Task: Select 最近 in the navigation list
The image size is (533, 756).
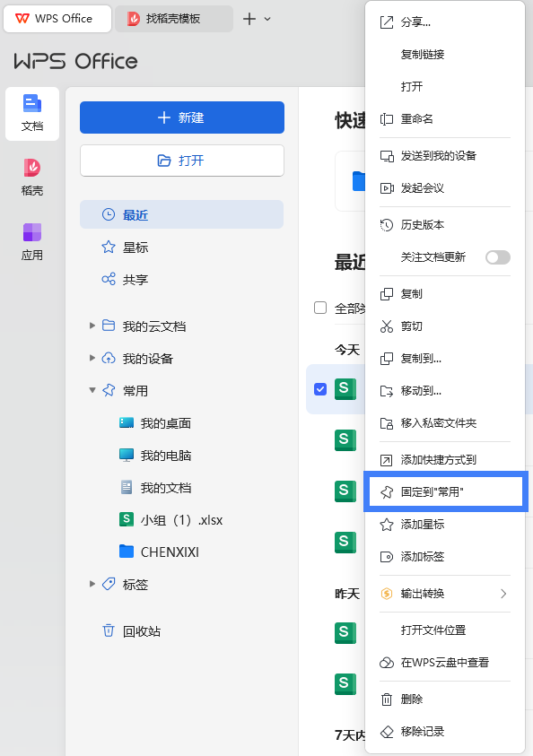Action: [182, 214]
